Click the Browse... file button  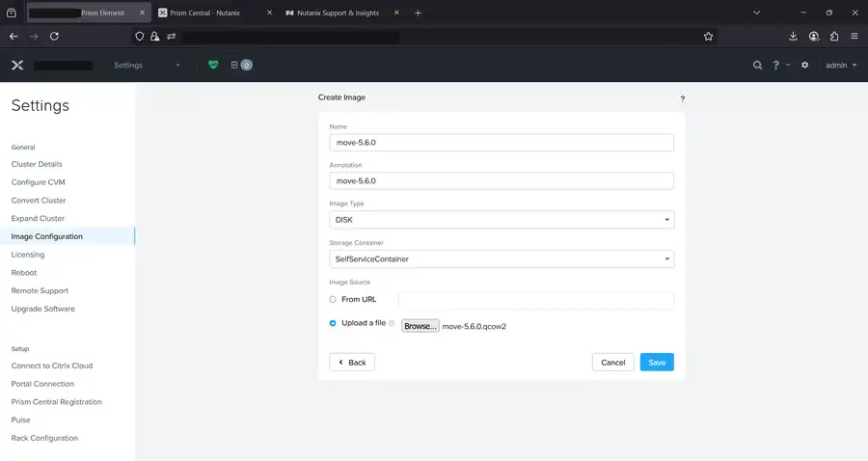point(420,326)
